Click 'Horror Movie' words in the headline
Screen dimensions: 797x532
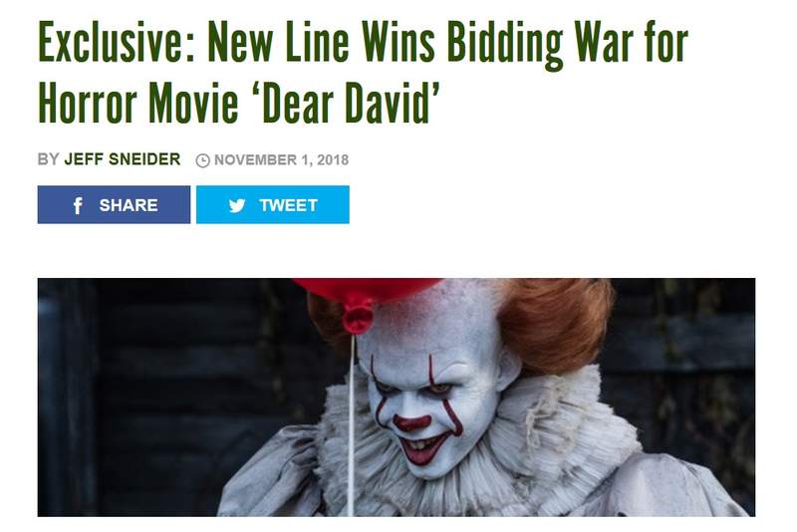(138, 104)
